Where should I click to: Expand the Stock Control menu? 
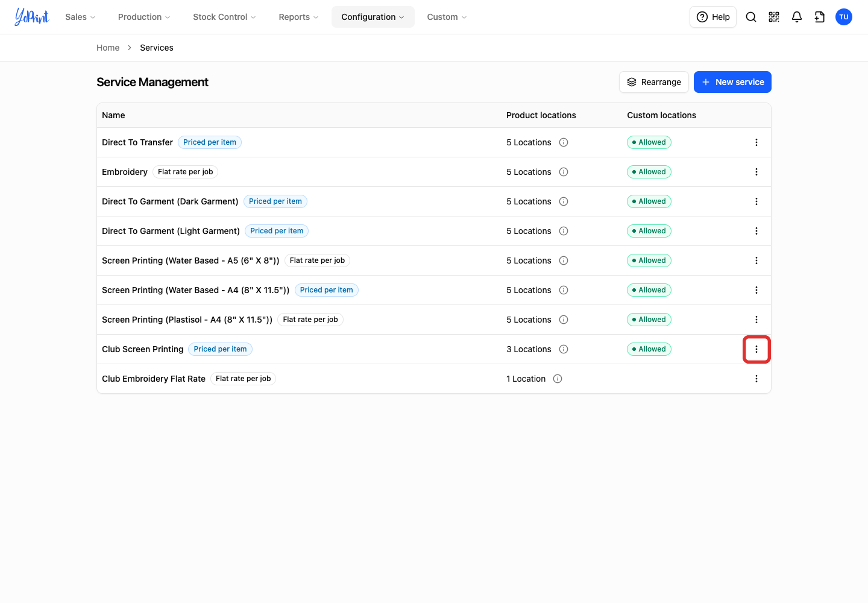pyautogui.click(x=224, y=17)
